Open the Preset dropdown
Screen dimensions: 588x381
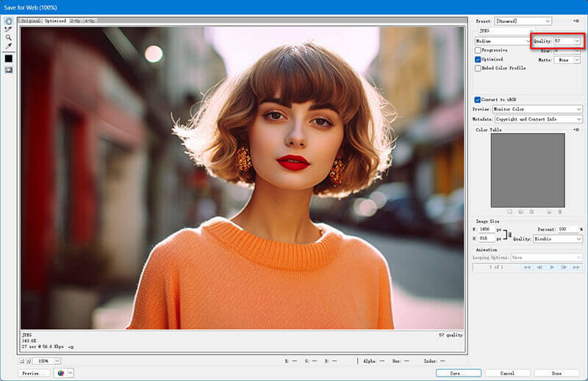point(523,21)
